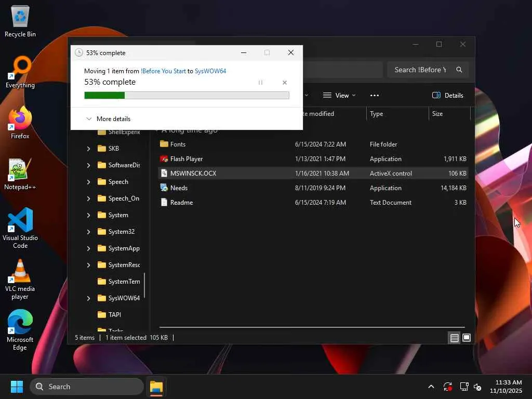The height and width of the screenshot is (399, 532).
Task: Select System32 folder in navigation tree
Action: [116, 232]
